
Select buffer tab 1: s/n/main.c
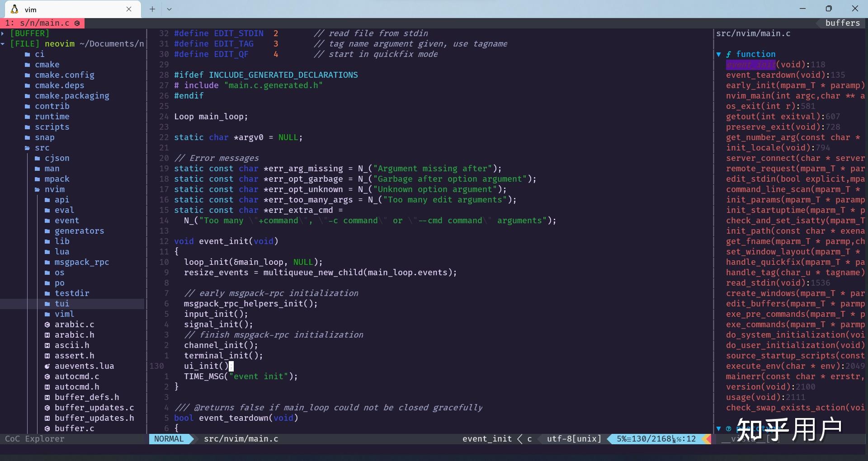pyautogui.click(x=38, y=23)
